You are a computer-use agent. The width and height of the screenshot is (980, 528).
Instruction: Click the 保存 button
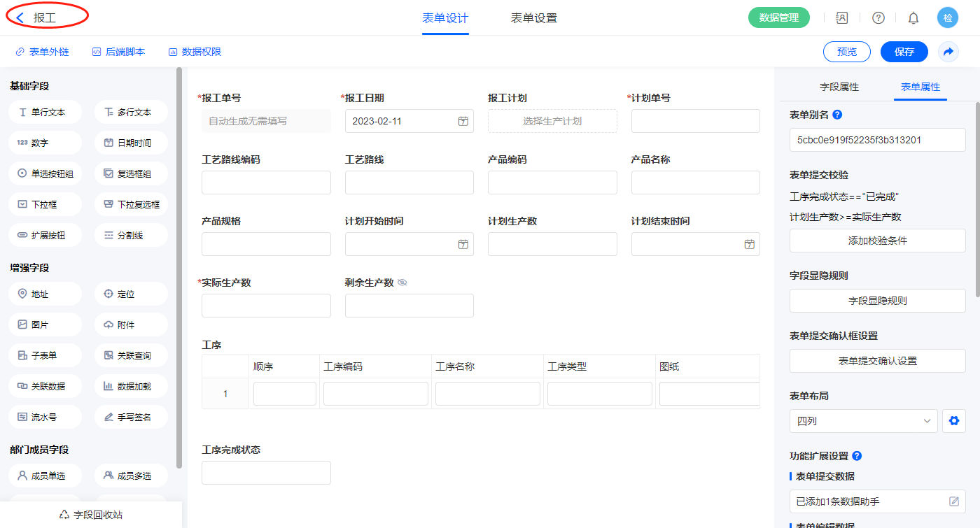pyautogui.click(x=904, y=52)
